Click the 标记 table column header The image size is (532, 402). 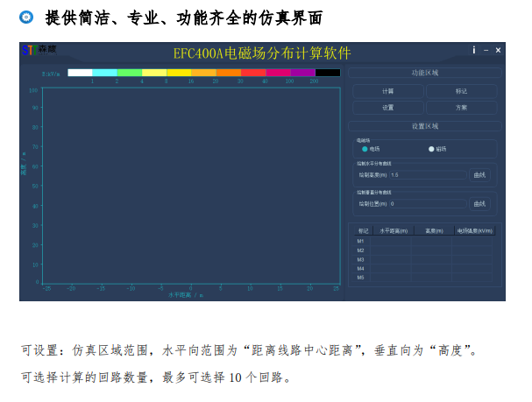pyautogui.click(x=363, y=231)
